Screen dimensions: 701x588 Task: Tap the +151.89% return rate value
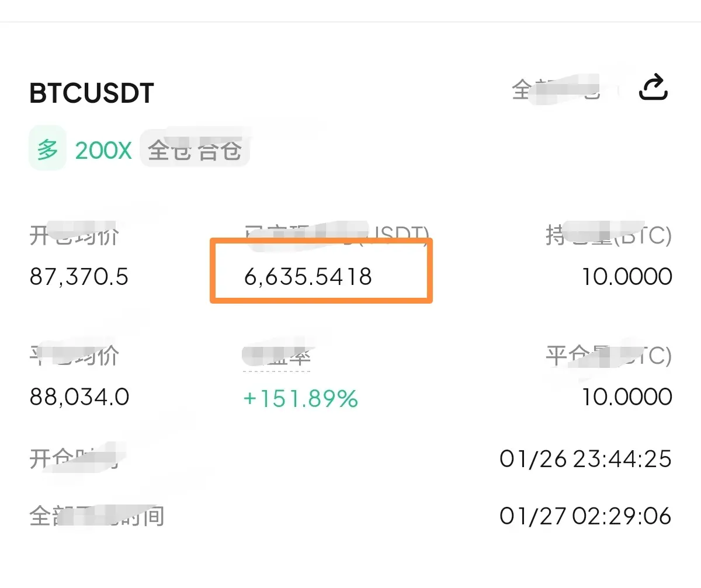coord(300,399)
